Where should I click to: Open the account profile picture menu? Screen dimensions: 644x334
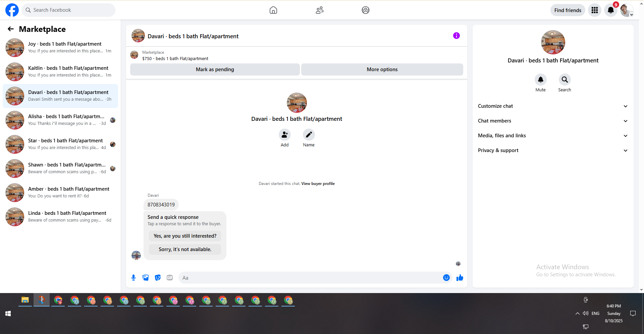627,10
